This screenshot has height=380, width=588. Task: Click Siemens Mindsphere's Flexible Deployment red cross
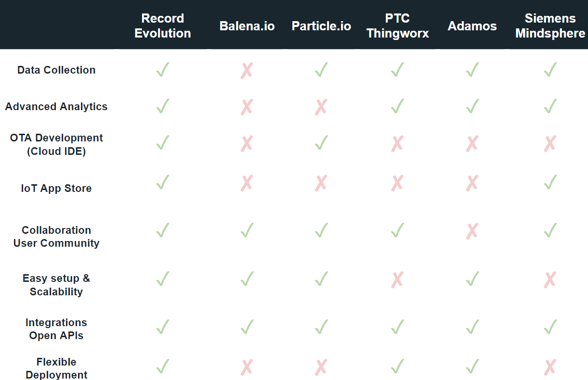[550, 368]
